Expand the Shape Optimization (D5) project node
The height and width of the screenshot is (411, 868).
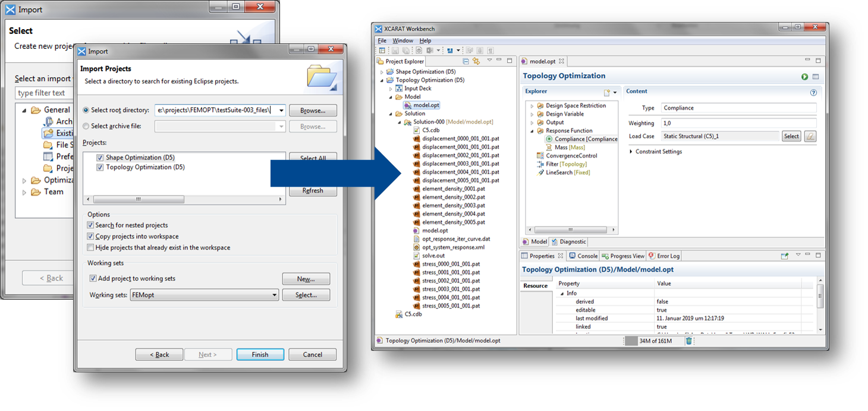pos(382,72)
